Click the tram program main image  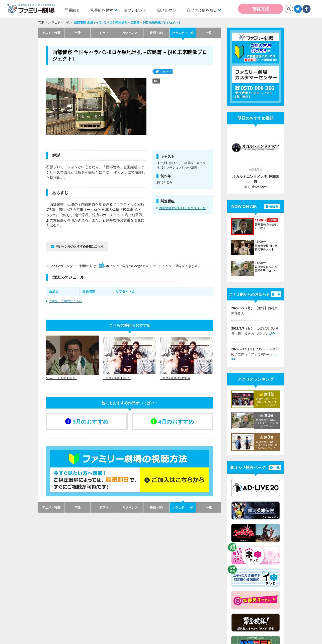pyautogui.click(x=96, y=106)
